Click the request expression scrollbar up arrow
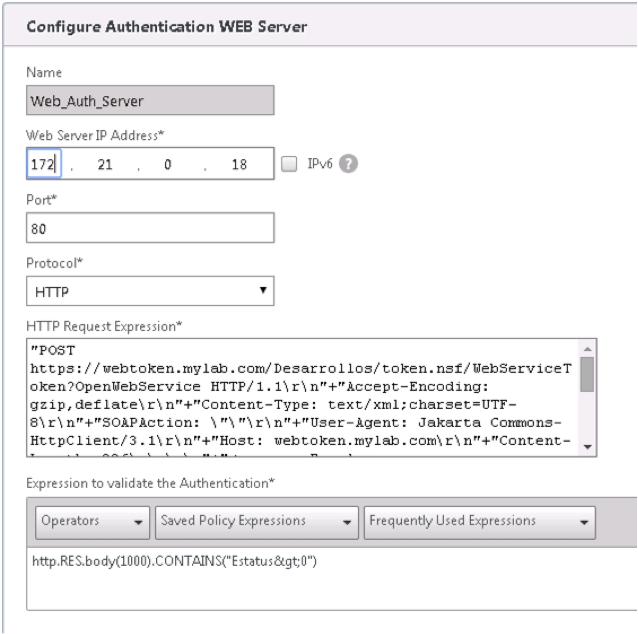638x634 pixels. point(587,347)
